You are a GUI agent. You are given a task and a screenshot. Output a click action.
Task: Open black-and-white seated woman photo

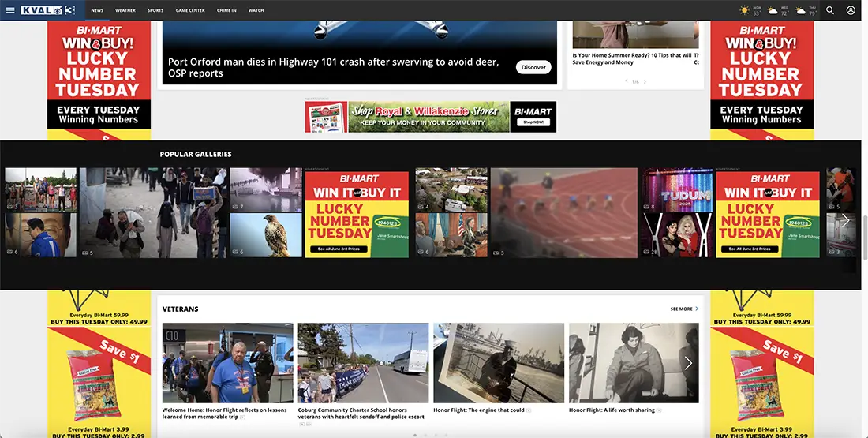pos(634,363)
